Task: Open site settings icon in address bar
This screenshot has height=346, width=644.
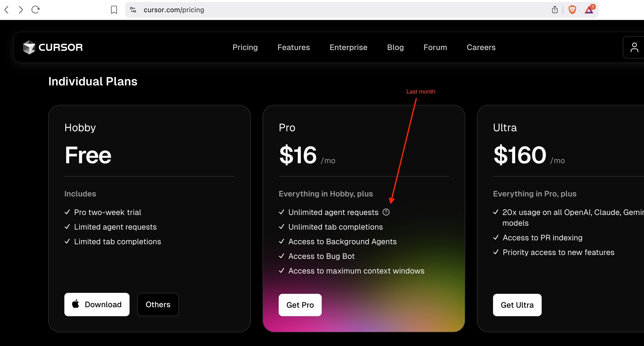Action: pos(133,10)
